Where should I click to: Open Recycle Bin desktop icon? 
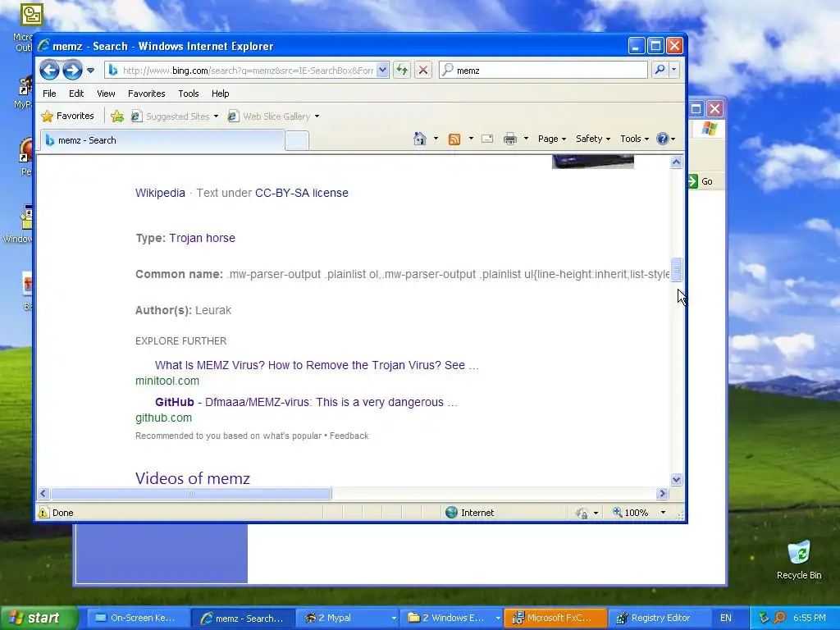[x=799, y=559]
